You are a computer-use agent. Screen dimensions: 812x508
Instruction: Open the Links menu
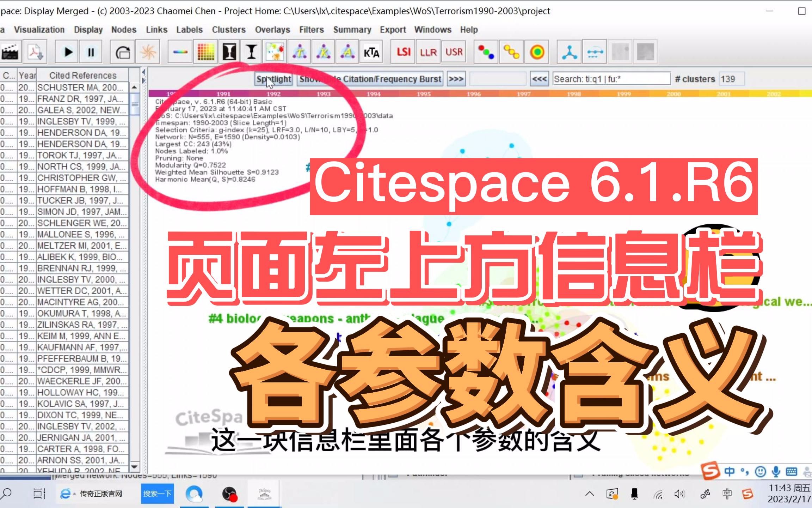pos(156,30)
